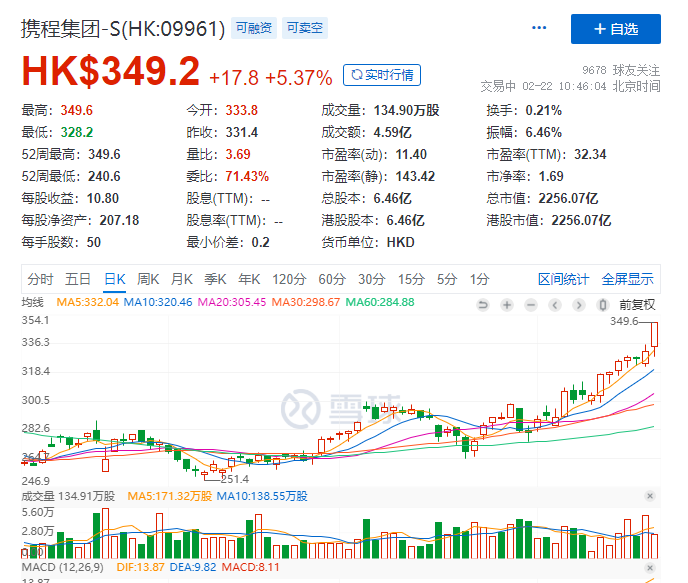Close the MACD indicator panel
The width and height of the screenshot is (688, 583).
(x=649, y=568)
